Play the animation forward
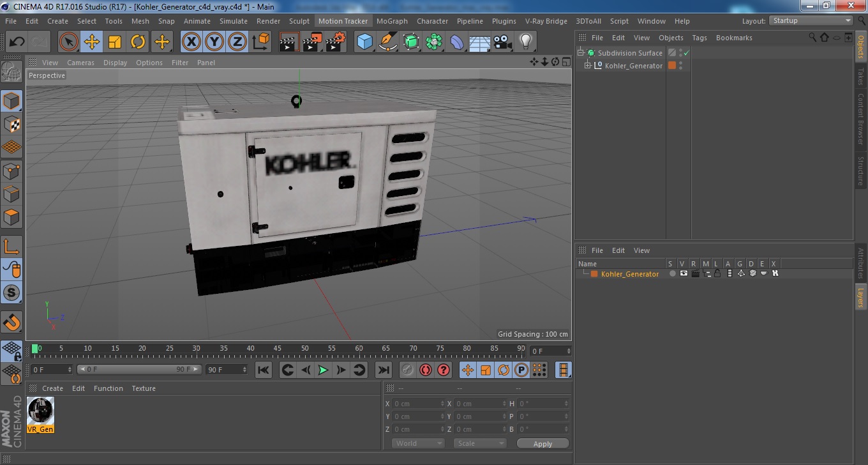Viewport: 868px width, 465px height. click(x=323, y=370)
